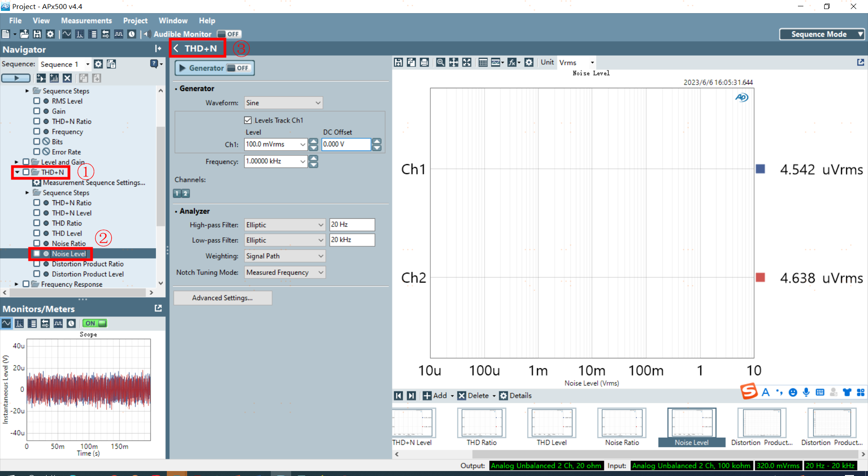
Task: Click the graph autoscale fit icon
Action: point(467,62)
